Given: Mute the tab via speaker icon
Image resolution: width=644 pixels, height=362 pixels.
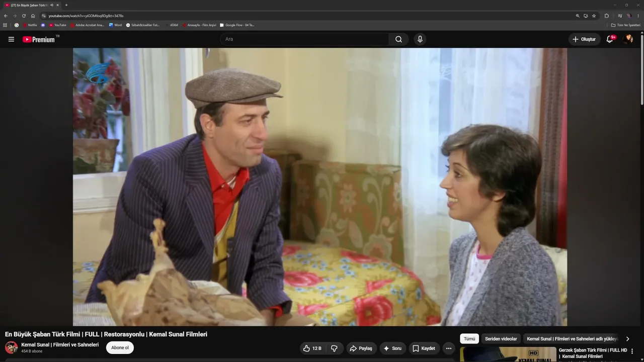Looking at the screenshot, I should [x=52, y=5].
